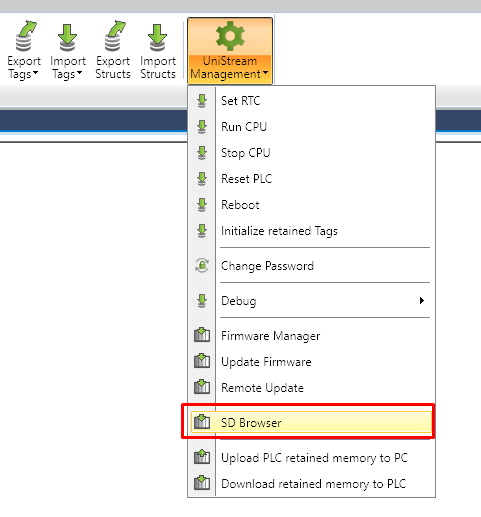Choose Reset PLC in the menu

coord(312,179)
